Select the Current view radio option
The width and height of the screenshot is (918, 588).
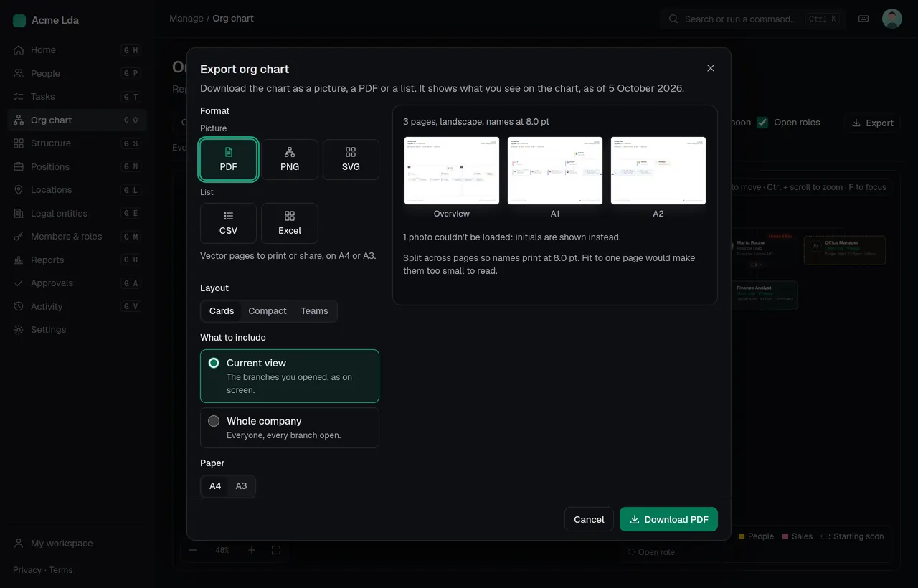coord(290,376)
